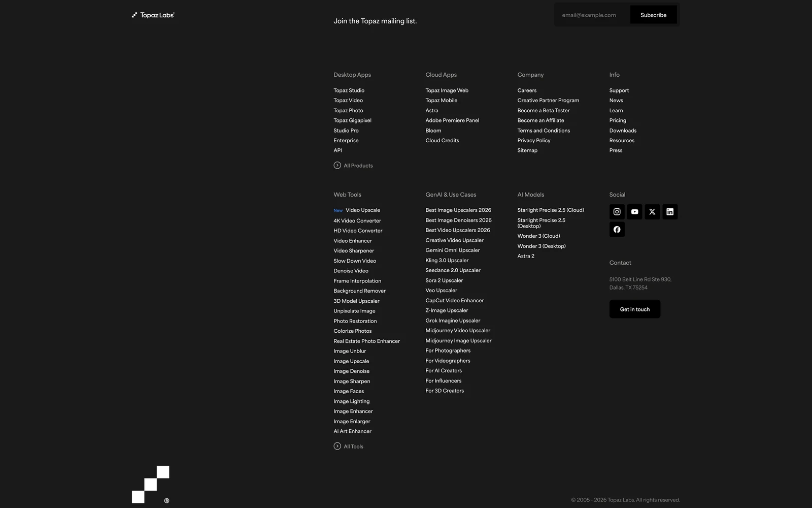Open Astra 2 under AI Models
Viewport: 812px width, 508px height.
[526, 256]
